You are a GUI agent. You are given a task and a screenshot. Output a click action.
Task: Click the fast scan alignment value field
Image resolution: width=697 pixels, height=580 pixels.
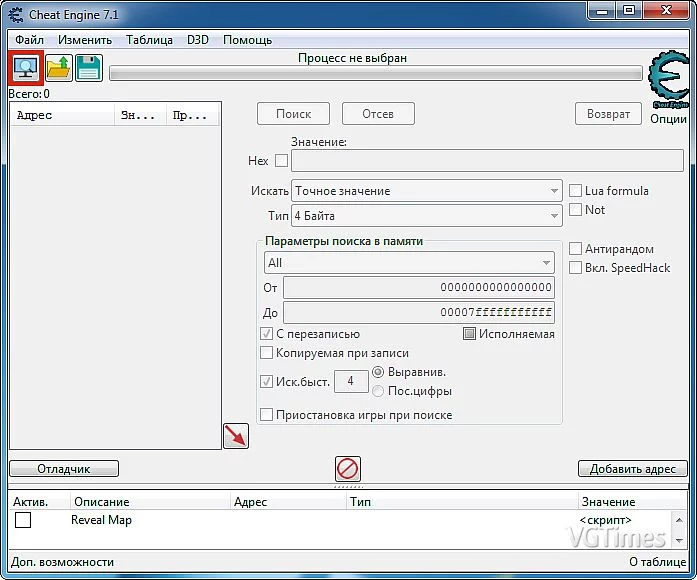click(x=351, y=381)
